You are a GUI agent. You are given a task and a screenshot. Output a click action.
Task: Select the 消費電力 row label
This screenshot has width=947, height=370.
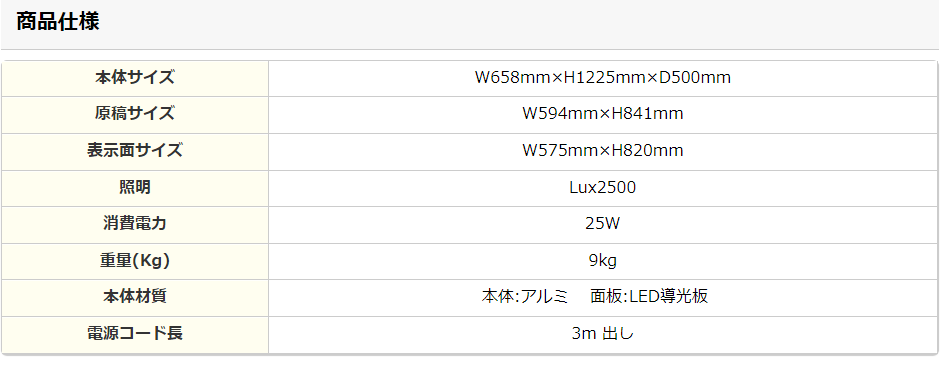click(135, 223)
